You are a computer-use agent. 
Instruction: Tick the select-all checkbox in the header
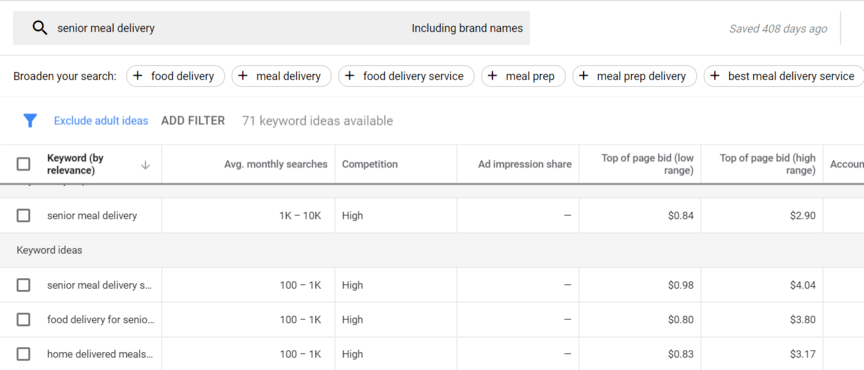click(x=23, y=164)
